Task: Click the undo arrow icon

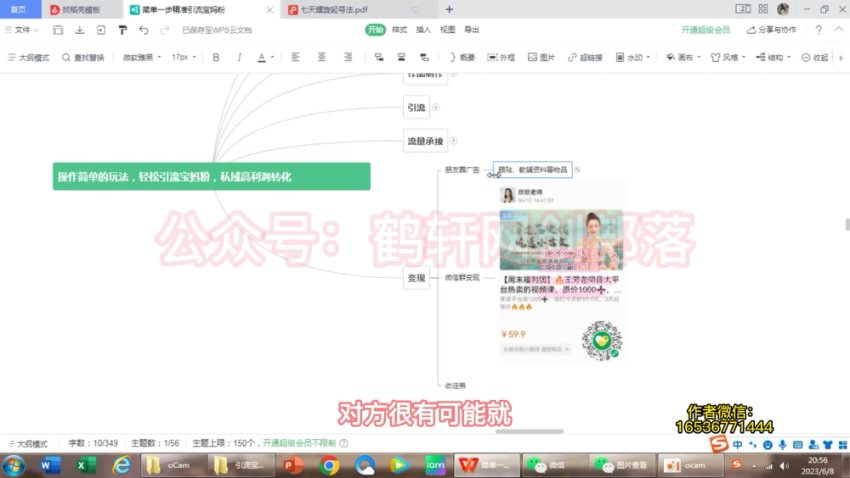Action: point(143,30)
